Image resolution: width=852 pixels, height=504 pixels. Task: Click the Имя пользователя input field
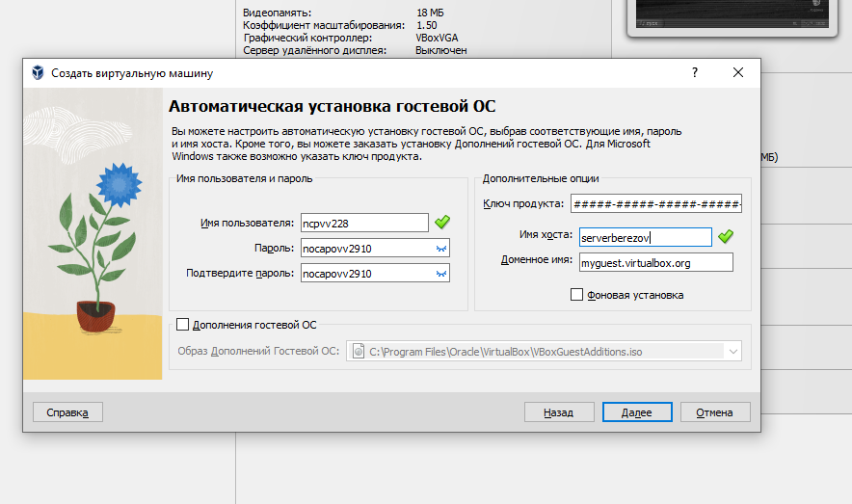click(x=363, y=223)
